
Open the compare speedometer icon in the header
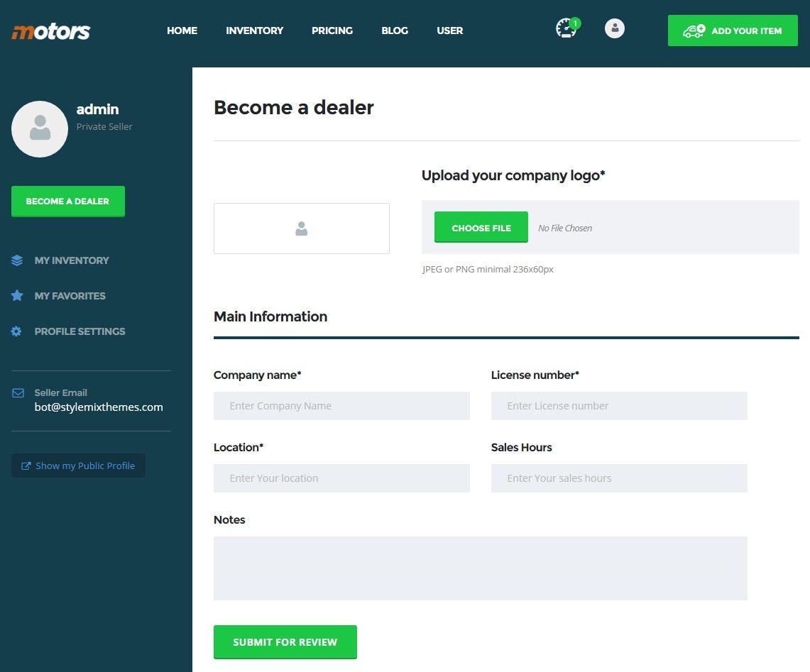pos(567,28)
